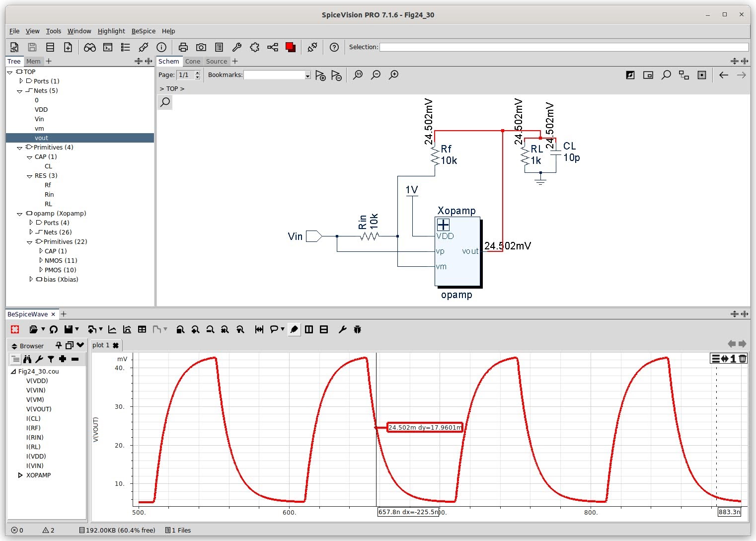Image resolution: width=756 pixels, height=541 pixels.
Task: Open the Bookmarks dropdown
Action: coord(307,76)
